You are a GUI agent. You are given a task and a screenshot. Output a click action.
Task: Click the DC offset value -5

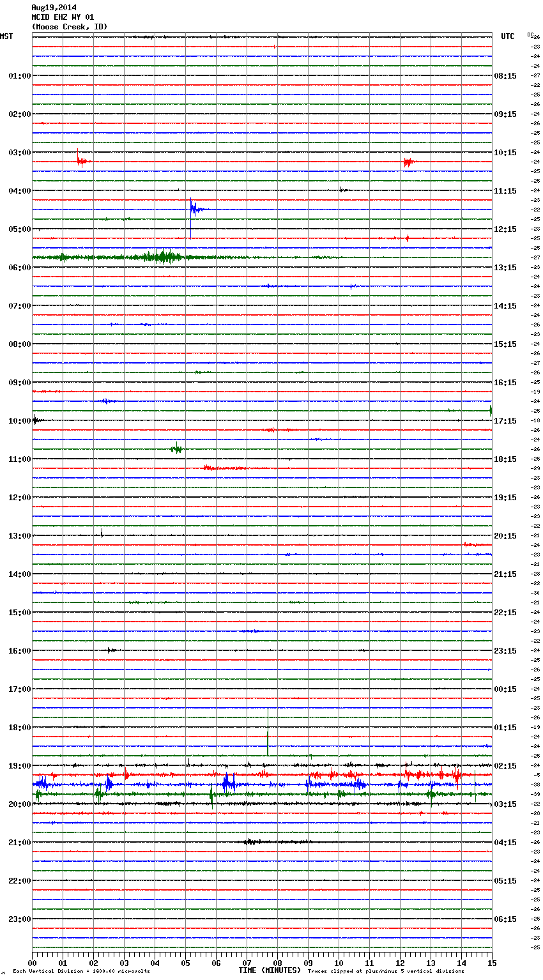point(537,775)
